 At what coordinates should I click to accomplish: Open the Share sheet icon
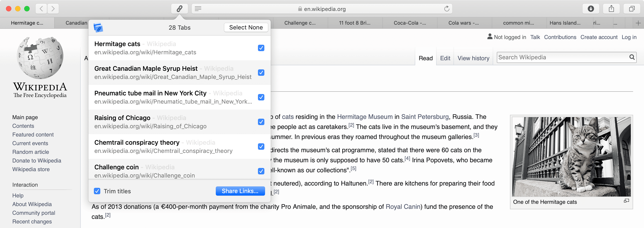(611, 9)
